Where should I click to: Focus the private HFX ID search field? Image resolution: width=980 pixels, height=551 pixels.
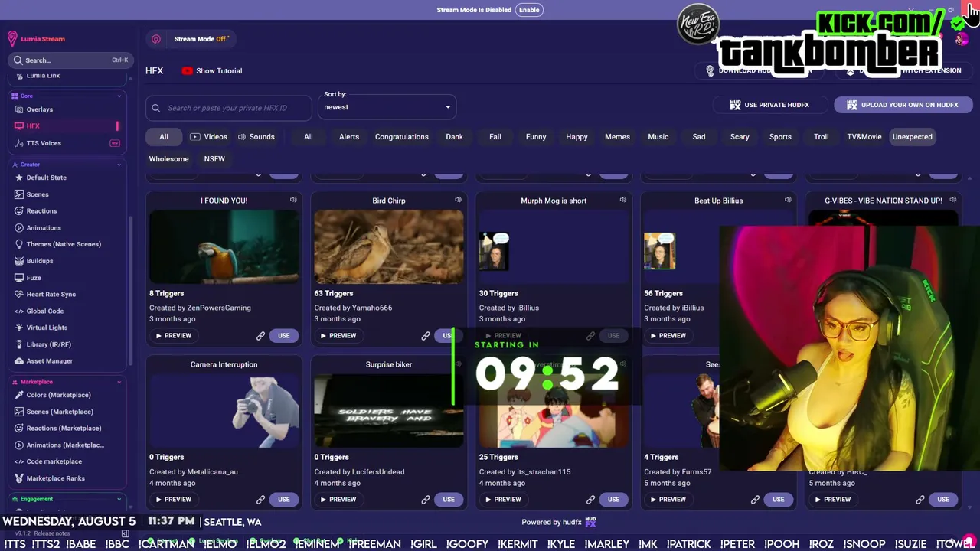(229, 108)
